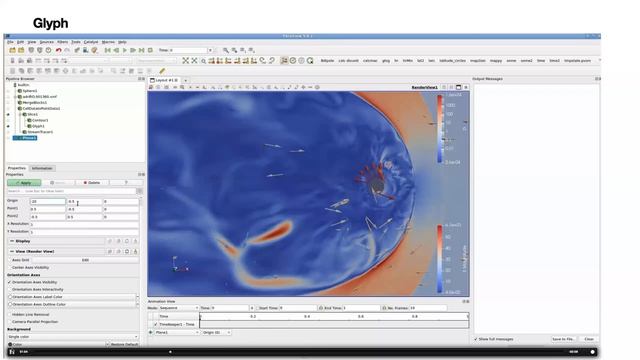640x360 pixels.
Task: Toggle visibility eye for Glyph1
Action: (x=8, y=126)
